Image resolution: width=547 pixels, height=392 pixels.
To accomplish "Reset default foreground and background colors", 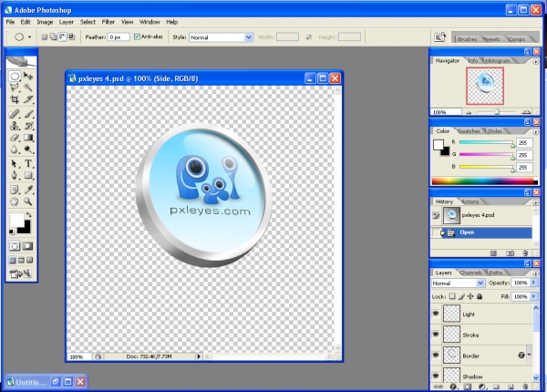I will [x=12, y=232].
